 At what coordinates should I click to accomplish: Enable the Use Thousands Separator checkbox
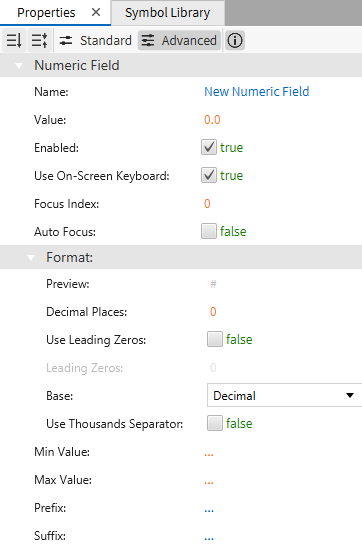click(215, 423)
